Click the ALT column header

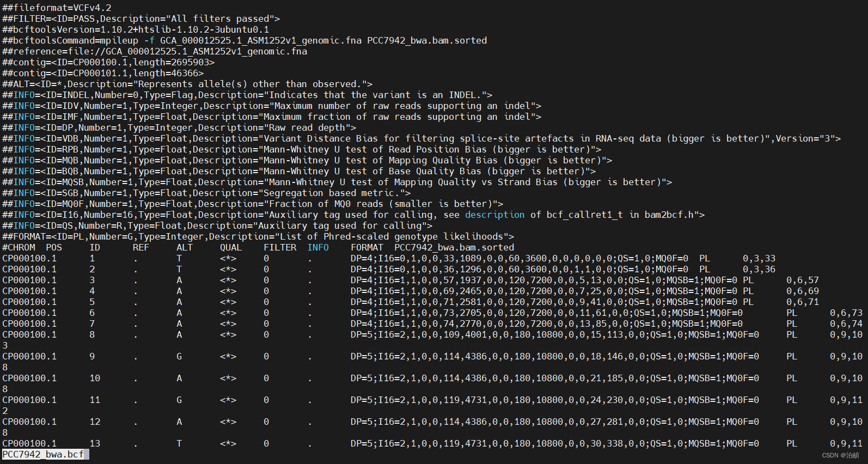pos(185,247)
